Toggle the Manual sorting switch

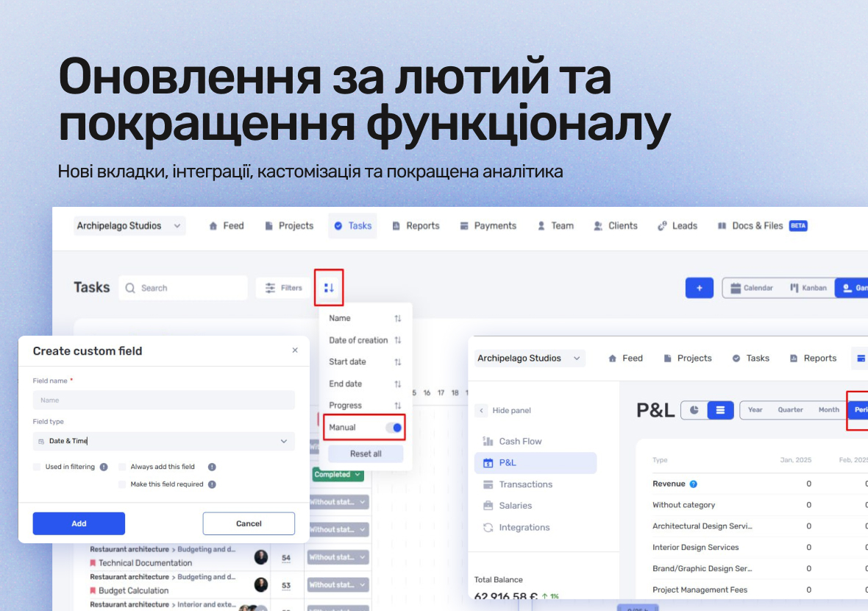pyautogui.click(x=393, y=428)
